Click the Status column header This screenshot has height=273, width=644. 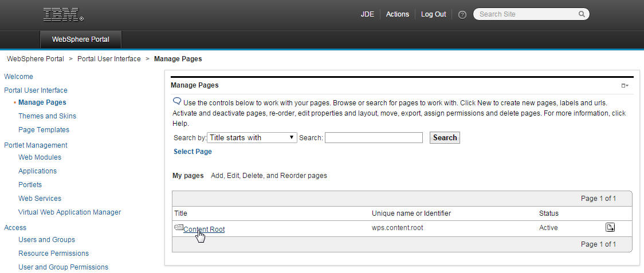coord(549,213)
